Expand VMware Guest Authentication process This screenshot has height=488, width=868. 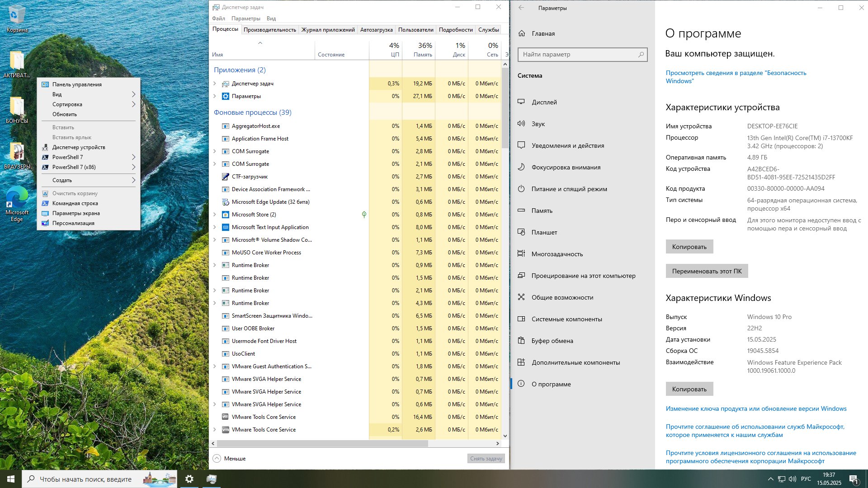click(x=215, y=366)
